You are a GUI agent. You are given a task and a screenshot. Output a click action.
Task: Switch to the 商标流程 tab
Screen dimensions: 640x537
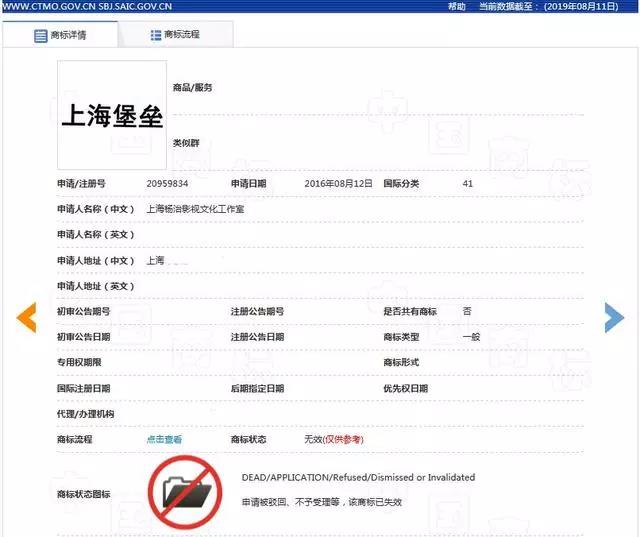tap(175, 35)
